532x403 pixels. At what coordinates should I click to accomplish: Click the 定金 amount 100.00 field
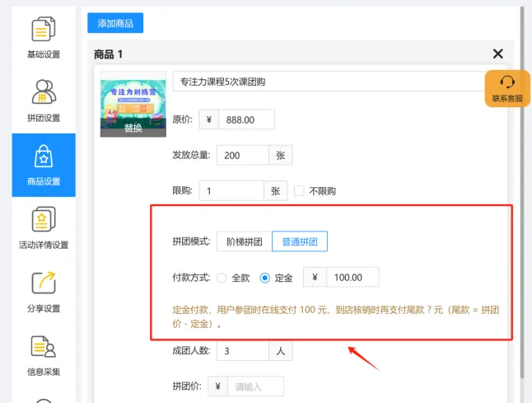tap(352, 278)
